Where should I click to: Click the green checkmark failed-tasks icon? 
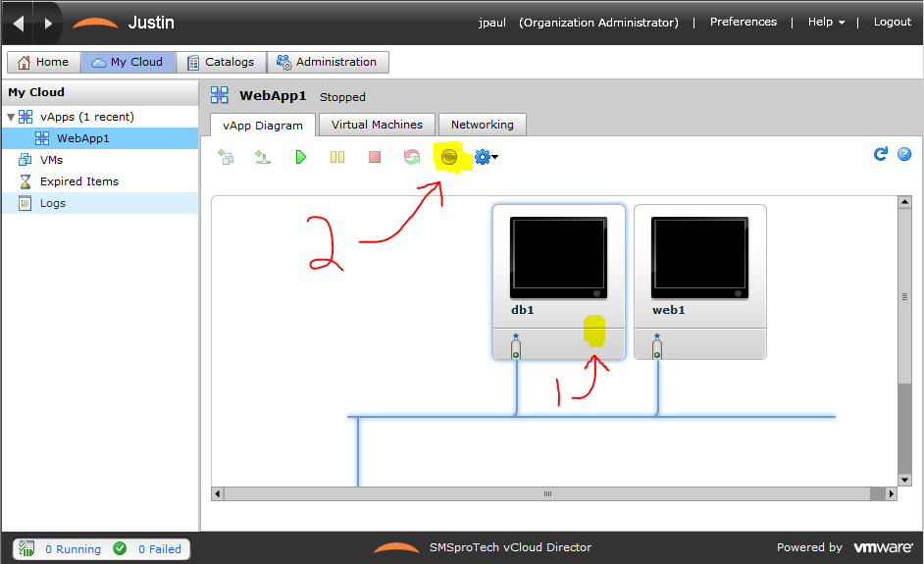coord(120,548)
